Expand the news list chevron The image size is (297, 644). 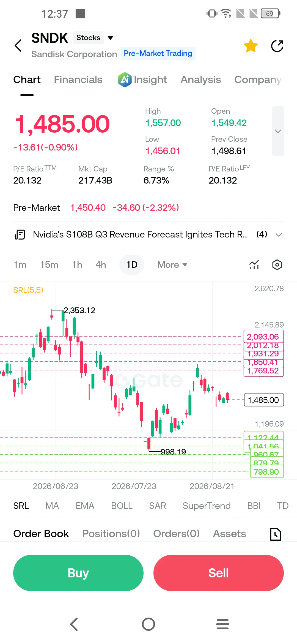coord(279,235)
